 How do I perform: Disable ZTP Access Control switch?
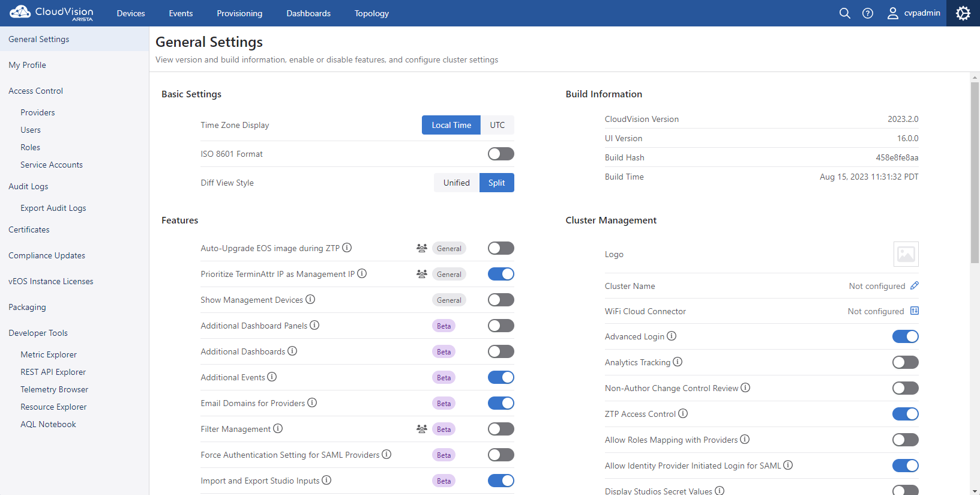[x=906, y=414]
